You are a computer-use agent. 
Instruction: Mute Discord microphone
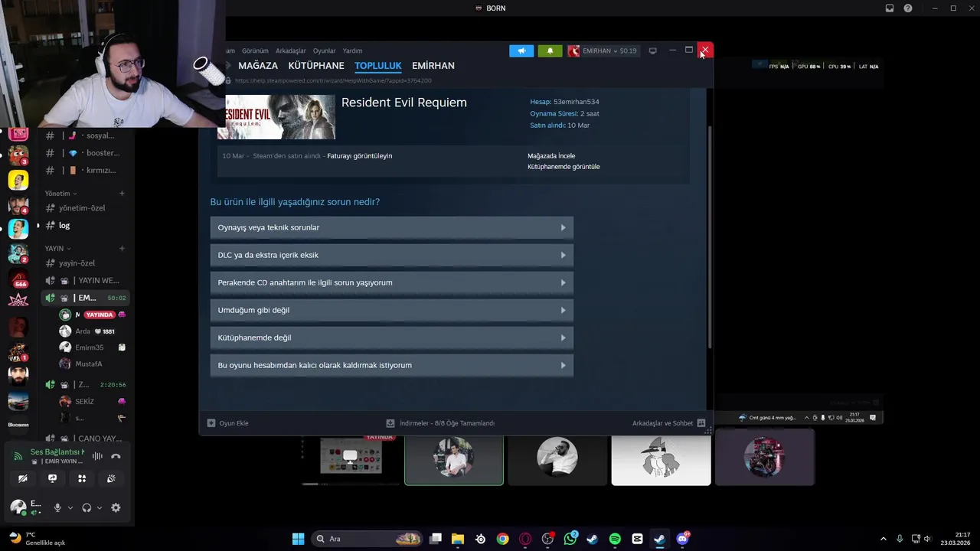57,508
